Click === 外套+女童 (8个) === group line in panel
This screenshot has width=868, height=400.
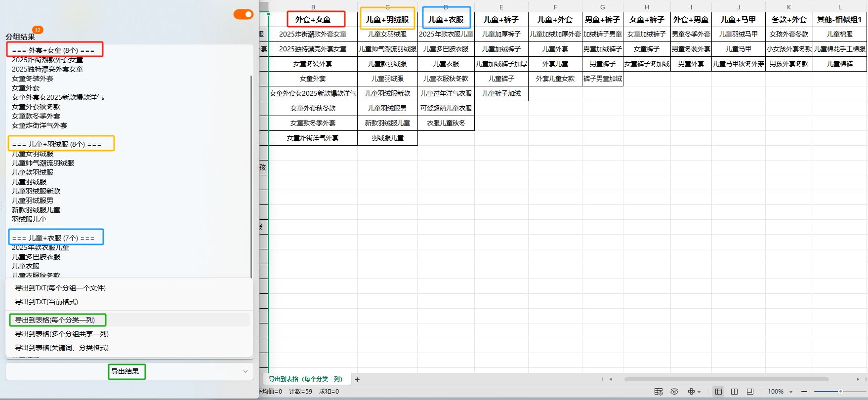point(53,50)
